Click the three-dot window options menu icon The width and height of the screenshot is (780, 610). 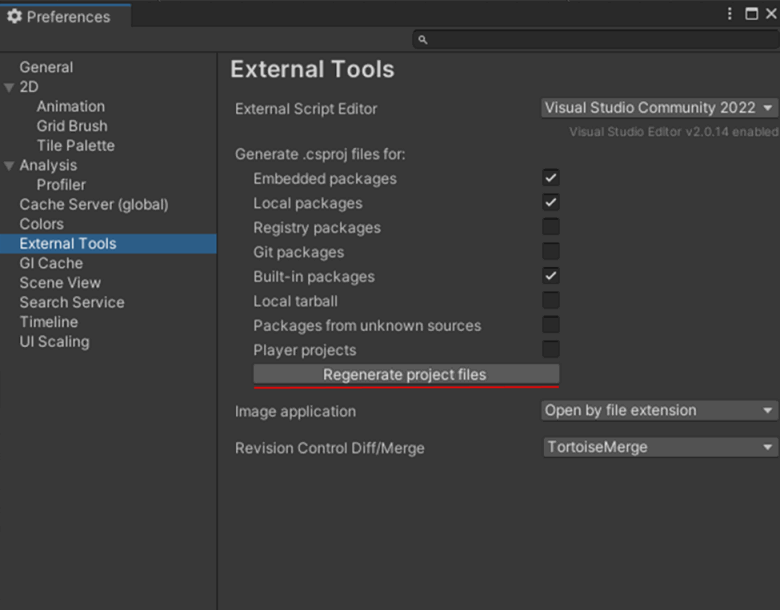(731, 14)
